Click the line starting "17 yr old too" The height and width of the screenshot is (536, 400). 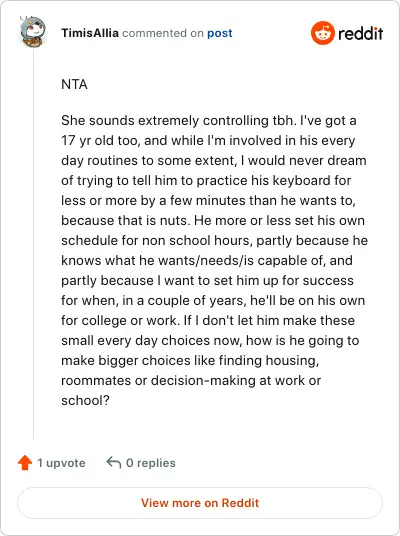click(208, 140)
